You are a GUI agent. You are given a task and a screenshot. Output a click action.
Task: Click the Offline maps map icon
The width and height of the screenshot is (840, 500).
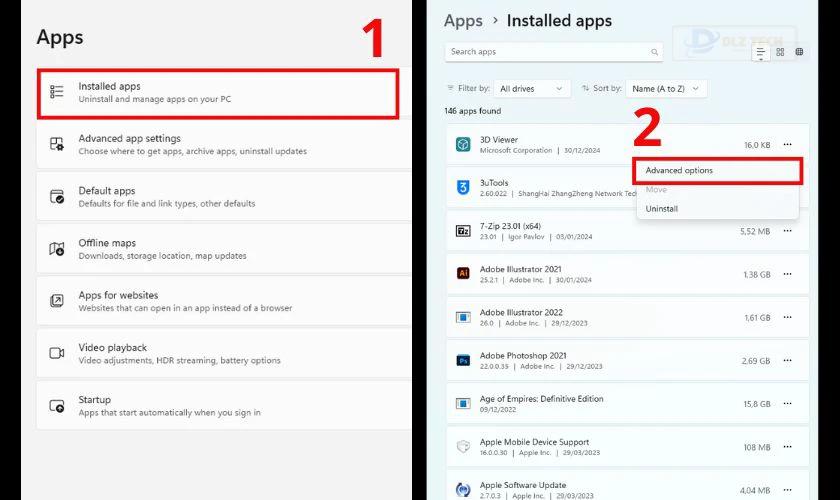[x=57, y=249]
